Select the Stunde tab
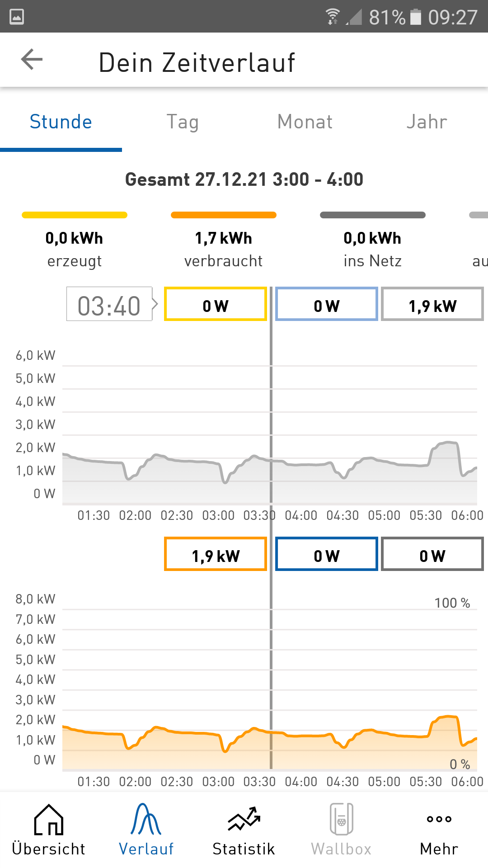This screenshot has height=868, width=488. coord(61,122)
